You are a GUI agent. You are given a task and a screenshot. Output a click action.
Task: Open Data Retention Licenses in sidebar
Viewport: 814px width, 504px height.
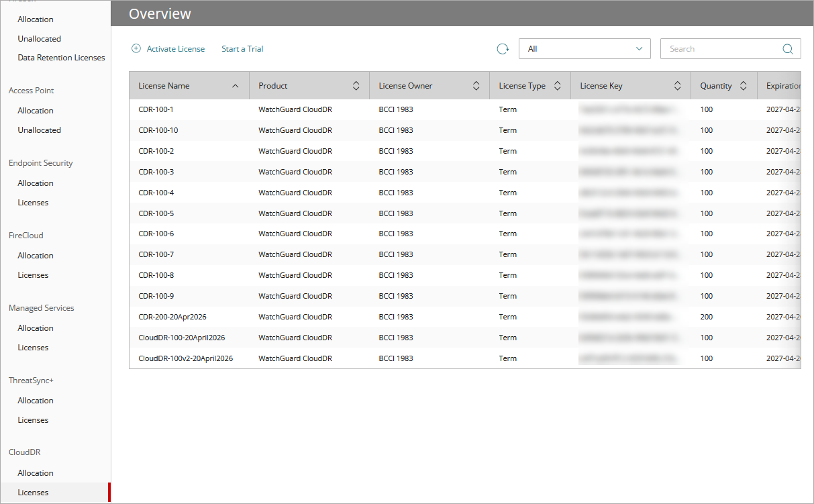point(61,58)
